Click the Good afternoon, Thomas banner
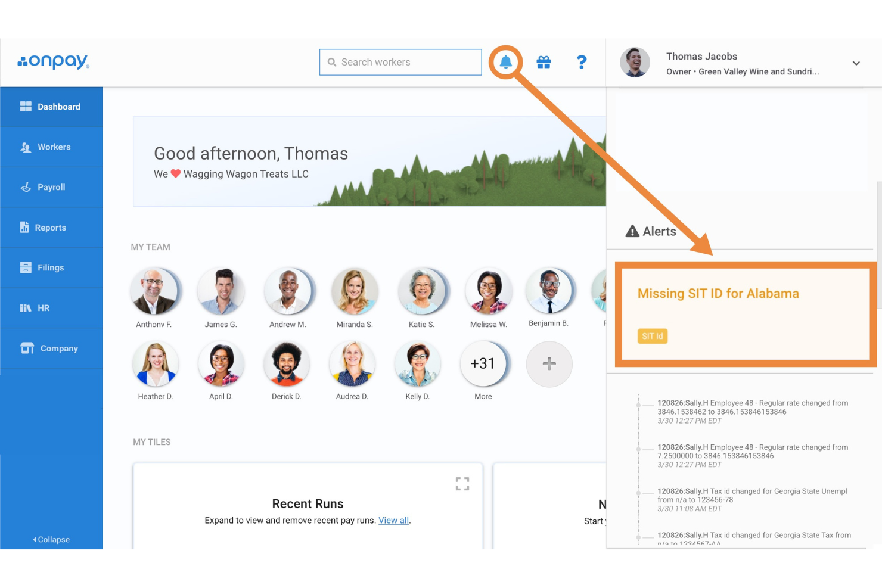The image size is (882, 588). tap(369, 161)
